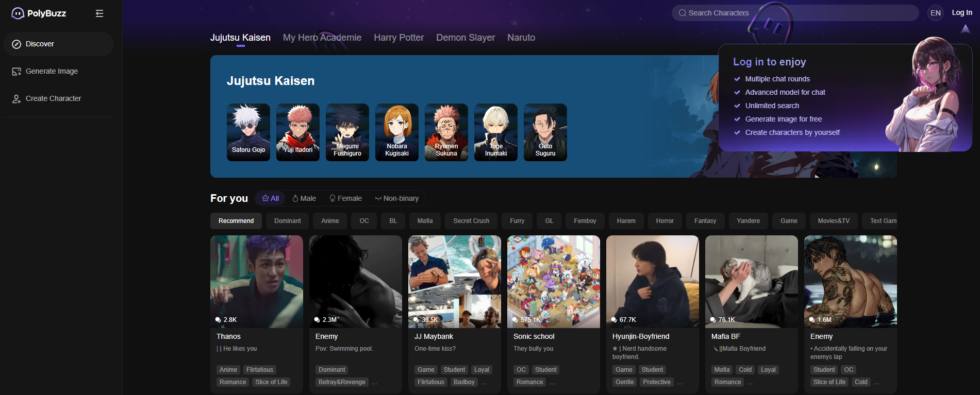This screenshot has height=395, width=980.
Task: Click the Log In button
Action: [961, 13]
